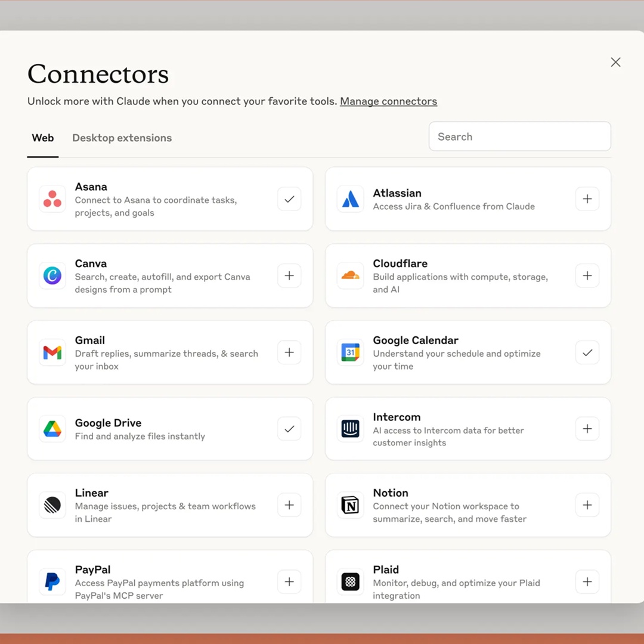The width and height of the screenshot is (644, 644).
Task: Click the Linear logo icon
Action: click(x=52, y=505)
